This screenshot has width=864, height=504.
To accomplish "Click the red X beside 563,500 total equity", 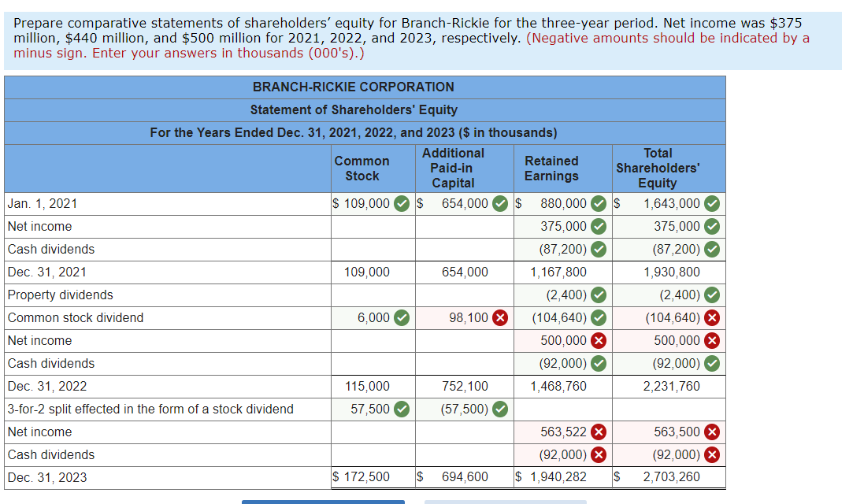I will coord(712,432).
